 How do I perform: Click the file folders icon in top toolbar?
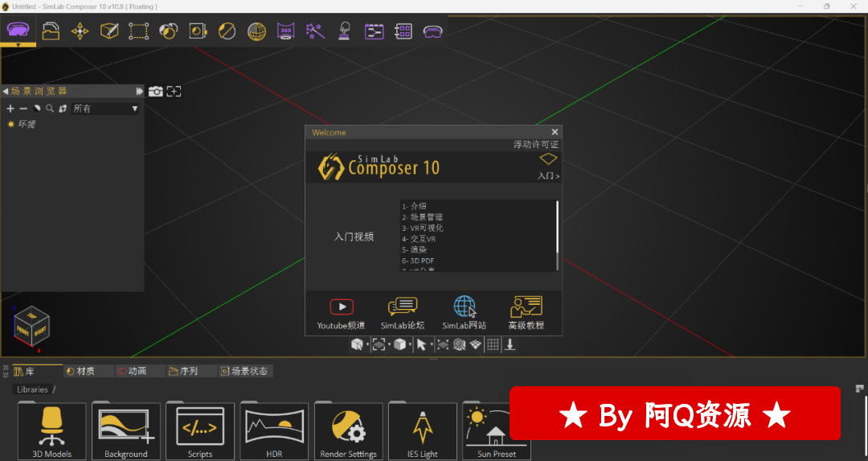(x=51, y=31)
